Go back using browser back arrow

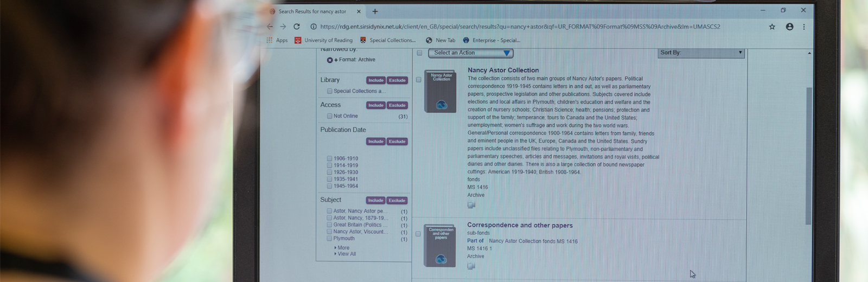click(x=270, y=27)
